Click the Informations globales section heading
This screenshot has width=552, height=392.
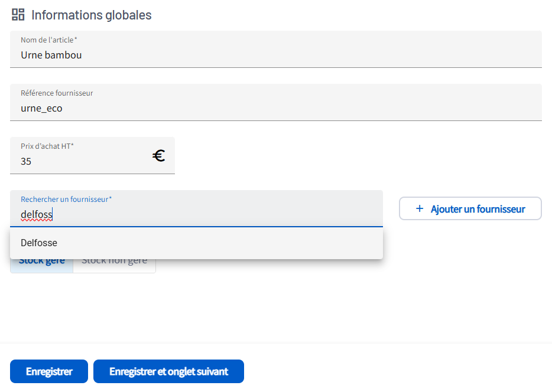pos(92,15)
